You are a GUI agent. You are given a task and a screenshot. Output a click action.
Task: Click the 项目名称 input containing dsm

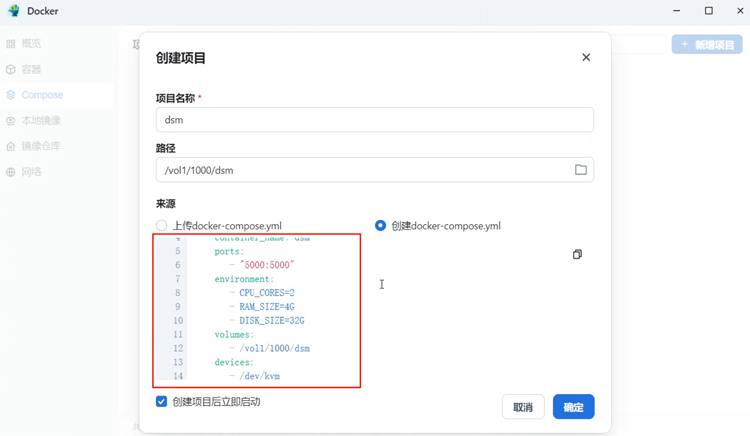pos(375,120)
